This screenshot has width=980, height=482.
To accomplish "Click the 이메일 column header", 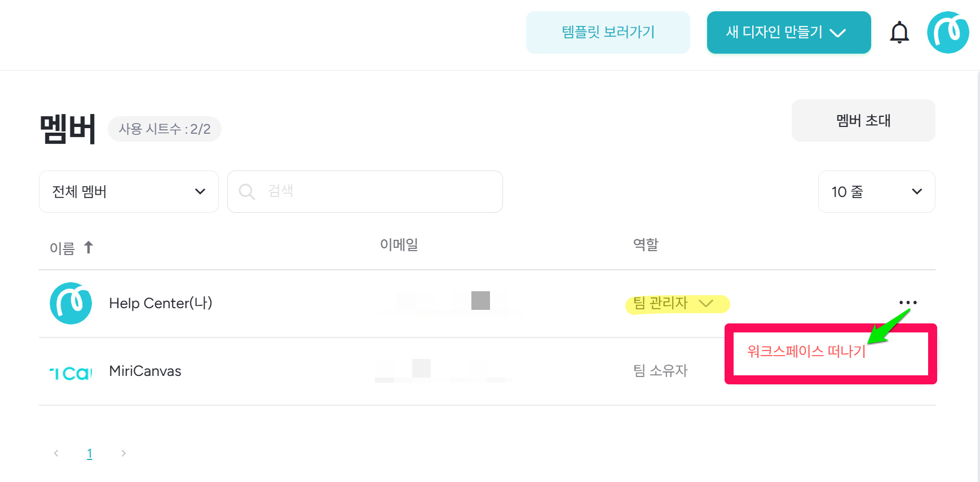I will pyautogui.click(x=399, y=244).
